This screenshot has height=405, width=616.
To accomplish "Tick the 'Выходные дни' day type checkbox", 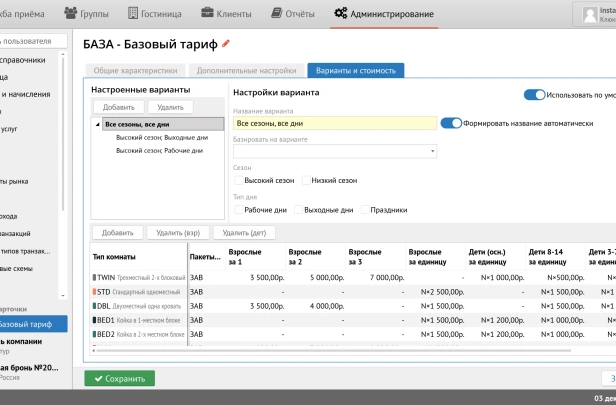I will coord(298,211).
